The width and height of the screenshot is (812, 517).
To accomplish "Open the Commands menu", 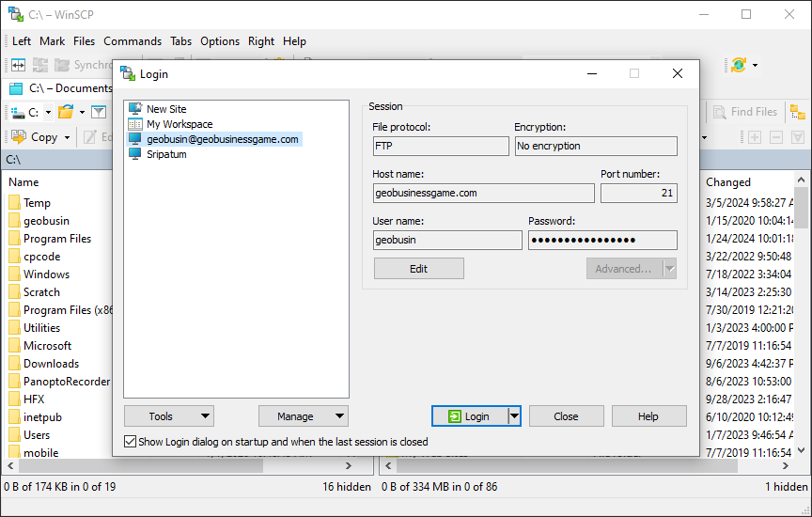I will (x=133, y=41).
